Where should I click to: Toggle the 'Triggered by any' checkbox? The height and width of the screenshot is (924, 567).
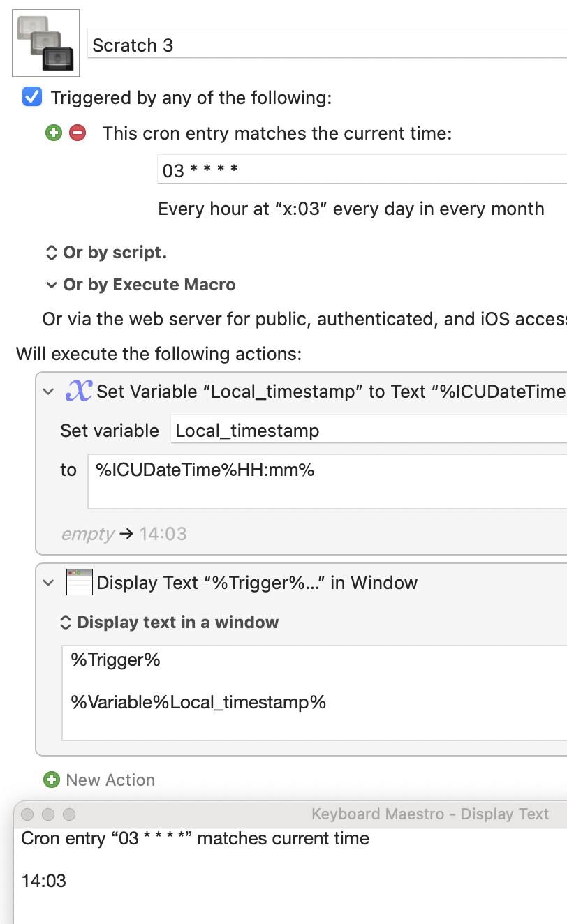[x=32, y=97]
